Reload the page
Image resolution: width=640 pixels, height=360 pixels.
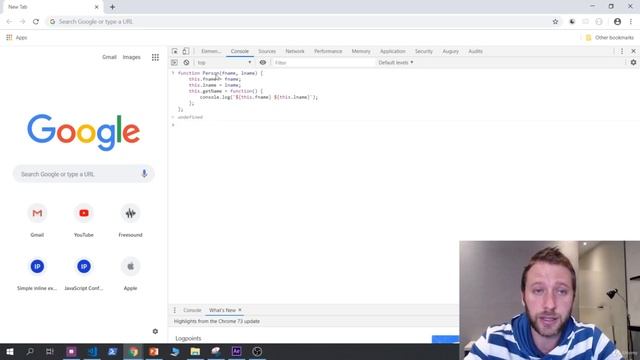pos(36,22)
